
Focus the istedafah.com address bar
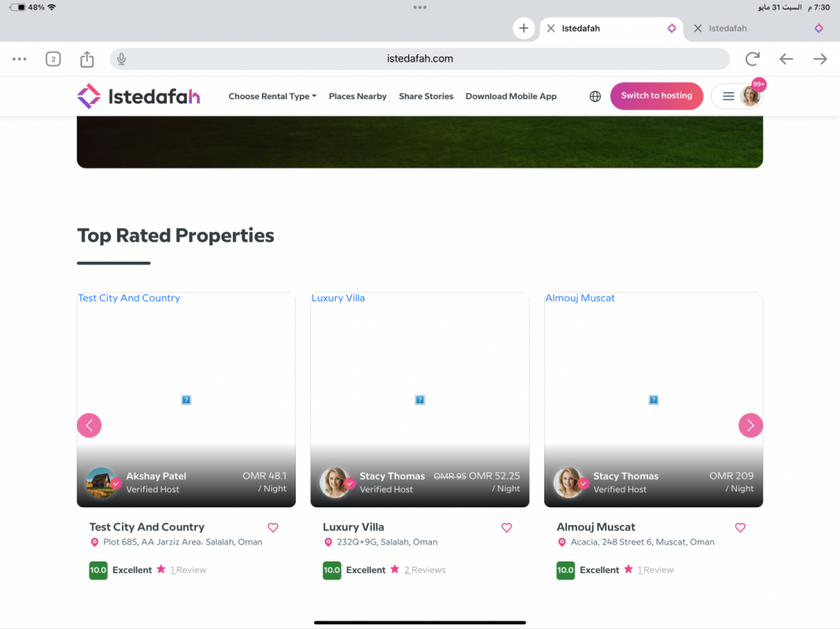(x=419, y=59)
